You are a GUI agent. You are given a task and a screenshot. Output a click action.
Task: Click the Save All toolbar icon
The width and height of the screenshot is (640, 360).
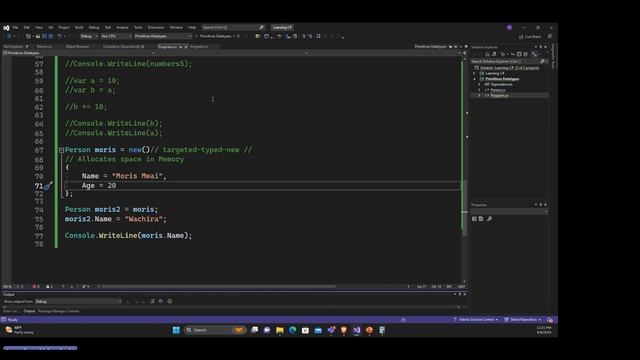(51, 36)
